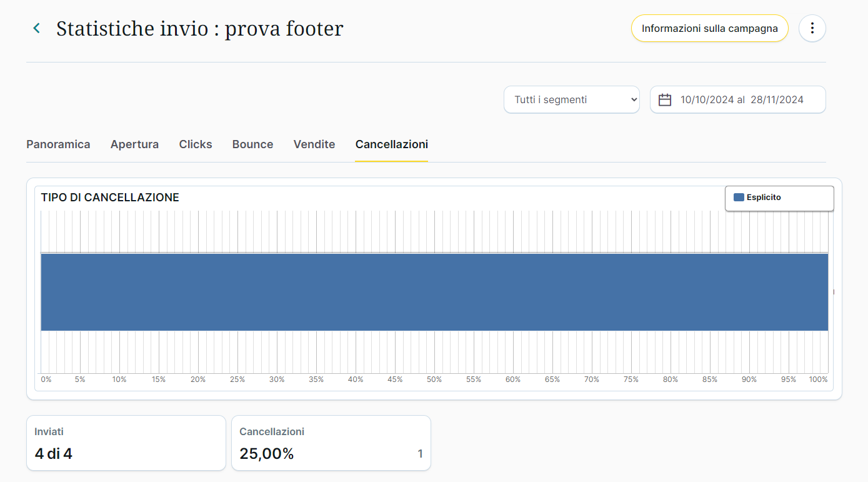Screen dimensions: 868x482
Task: Open the three-dot more options menu
Action: click(x=812, y=28)
